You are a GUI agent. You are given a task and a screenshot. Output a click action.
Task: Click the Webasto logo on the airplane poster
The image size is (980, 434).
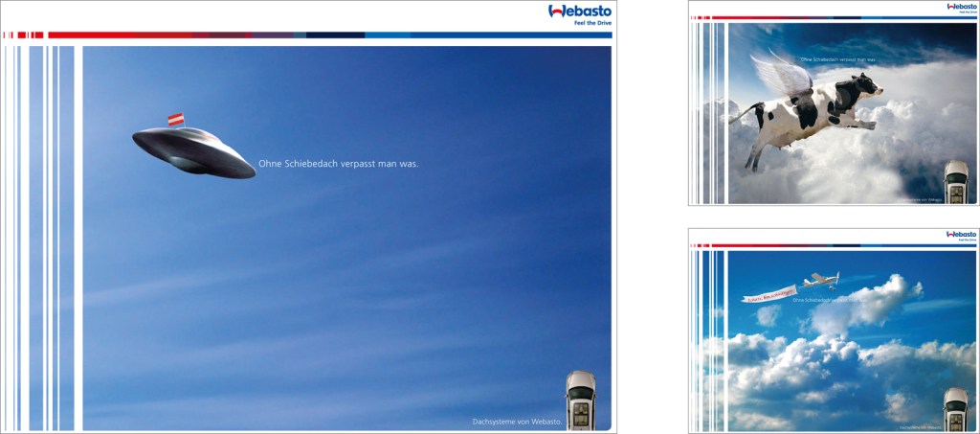point(961,233)
